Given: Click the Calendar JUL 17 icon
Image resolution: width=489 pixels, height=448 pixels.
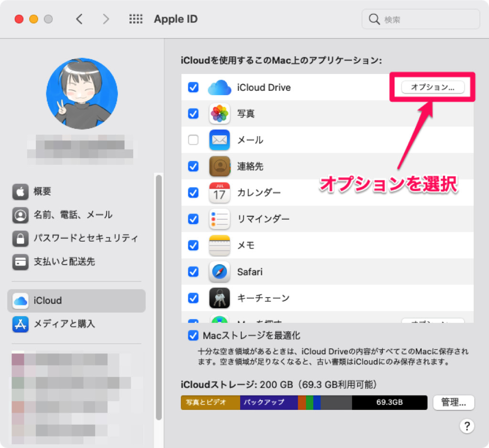Looking at the screenshot, I should (219, 193).
